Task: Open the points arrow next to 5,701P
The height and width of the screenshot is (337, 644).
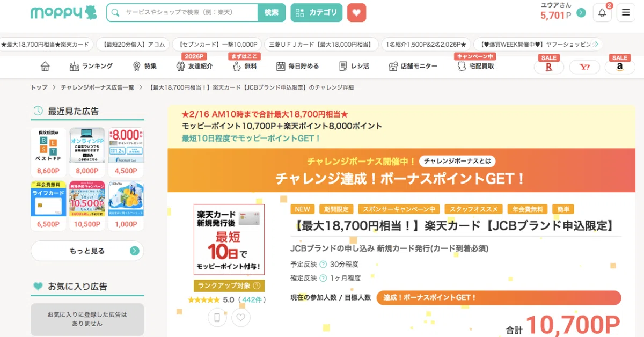Action: 581,13
